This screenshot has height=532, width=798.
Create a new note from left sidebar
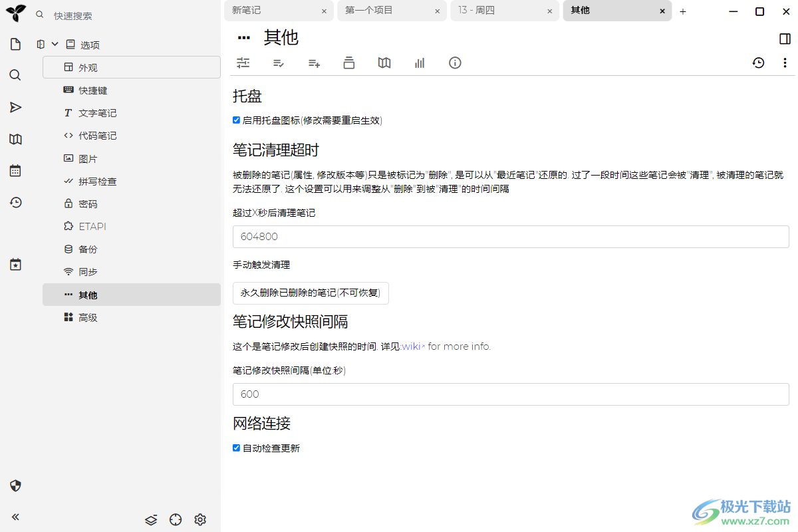click(15, 45)
